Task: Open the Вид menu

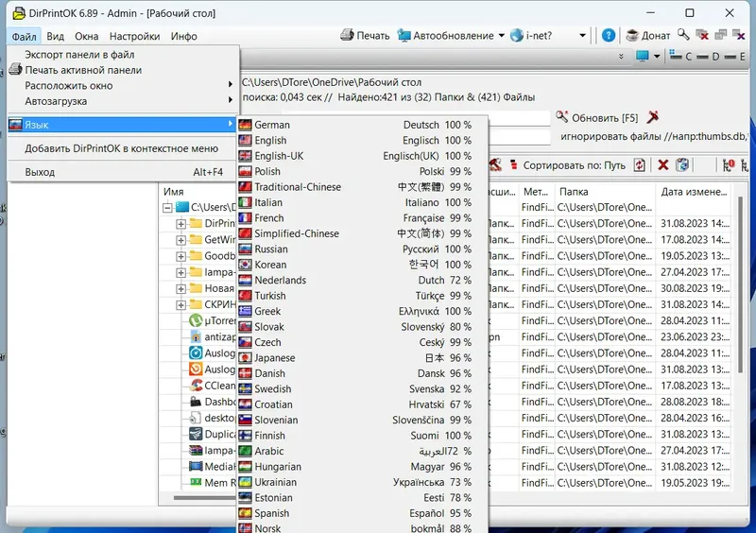Action: pyautogui.click(x=56, y=36)
